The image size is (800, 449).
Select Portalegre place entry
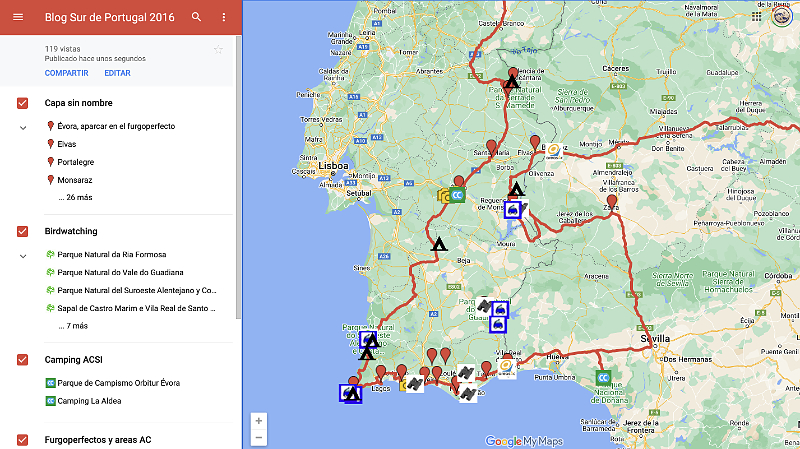coord(76,162)
